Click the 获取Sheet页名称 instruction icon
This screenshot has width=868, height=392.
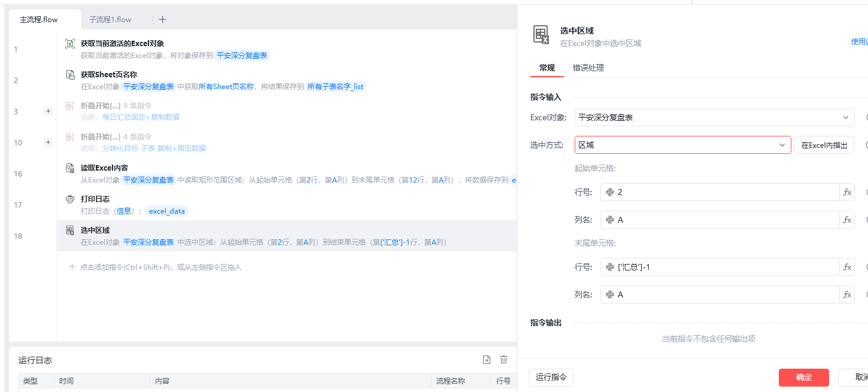point(70,75)
